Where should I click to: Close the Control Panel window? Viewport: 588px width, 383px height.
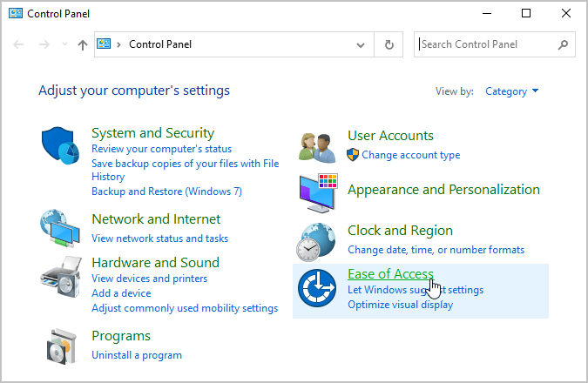[x=566, y=13]
